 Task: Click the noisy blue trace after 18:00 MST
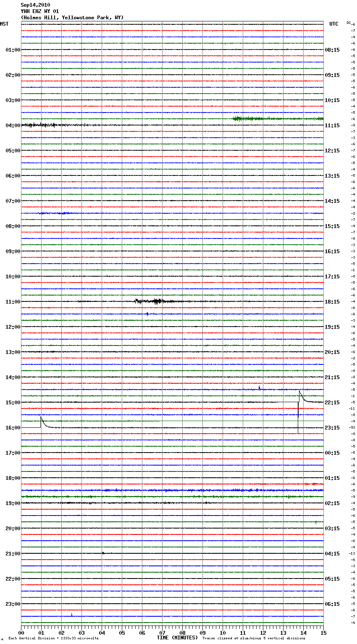tap(172, 490)
